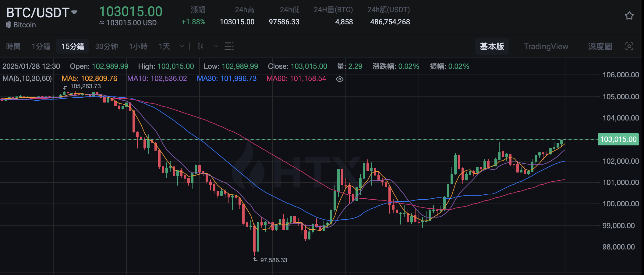
Task: Switch to the TradingView tab
Action: [546, 46]
